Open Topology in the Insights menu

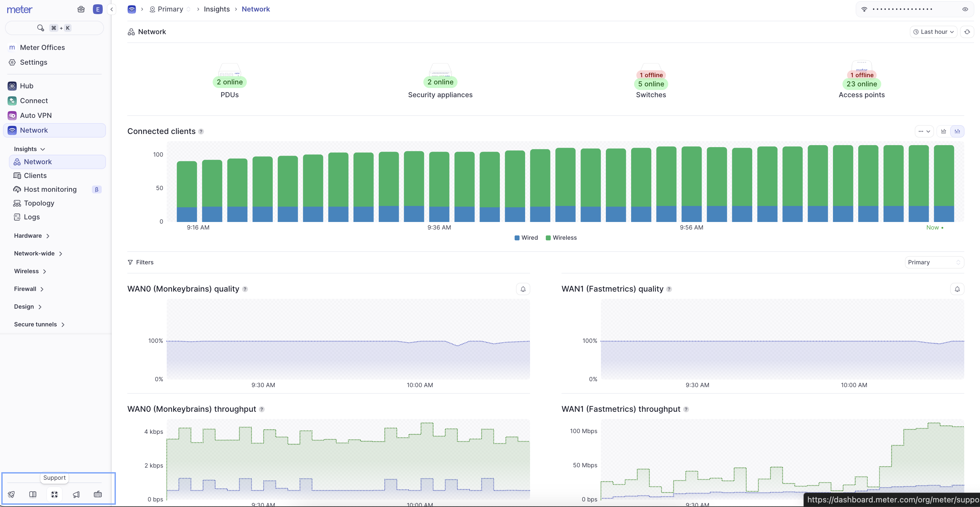(x=39, y=203)
